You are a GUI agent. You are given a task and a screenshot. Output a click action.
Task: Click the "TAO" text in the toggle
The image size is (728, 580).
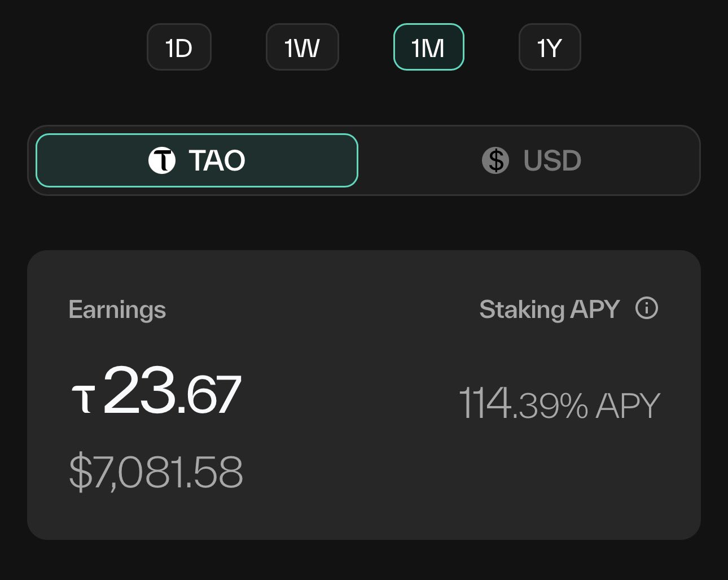(217, 160)
